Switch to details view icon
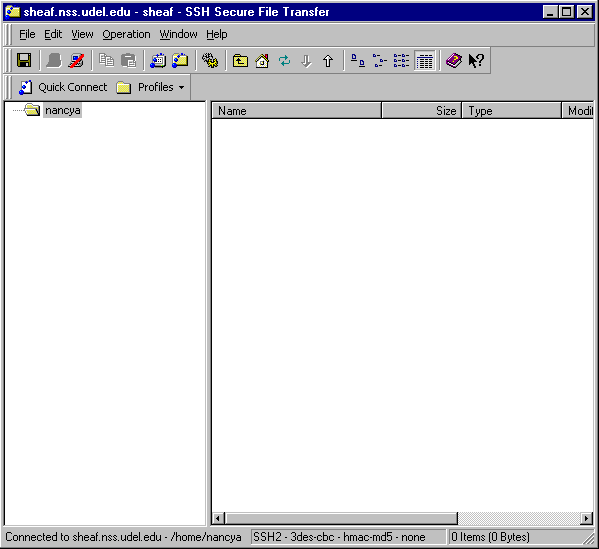 pyautogui.click(x=424, y=60)
